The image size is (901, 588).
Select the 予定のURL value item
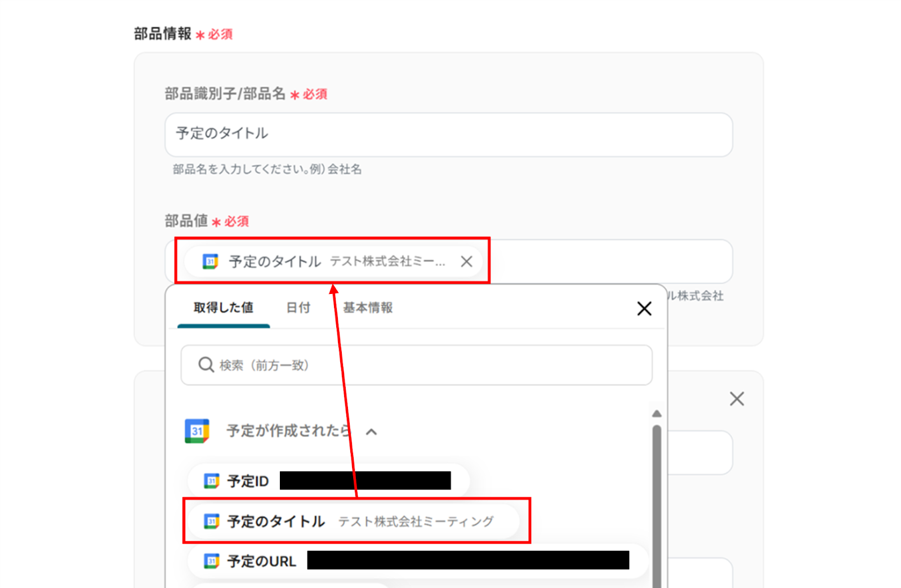[417, 561]
